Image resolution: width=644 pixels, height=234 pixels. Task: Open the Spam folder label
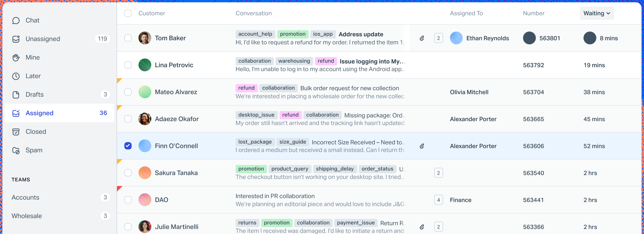point(34,150)
